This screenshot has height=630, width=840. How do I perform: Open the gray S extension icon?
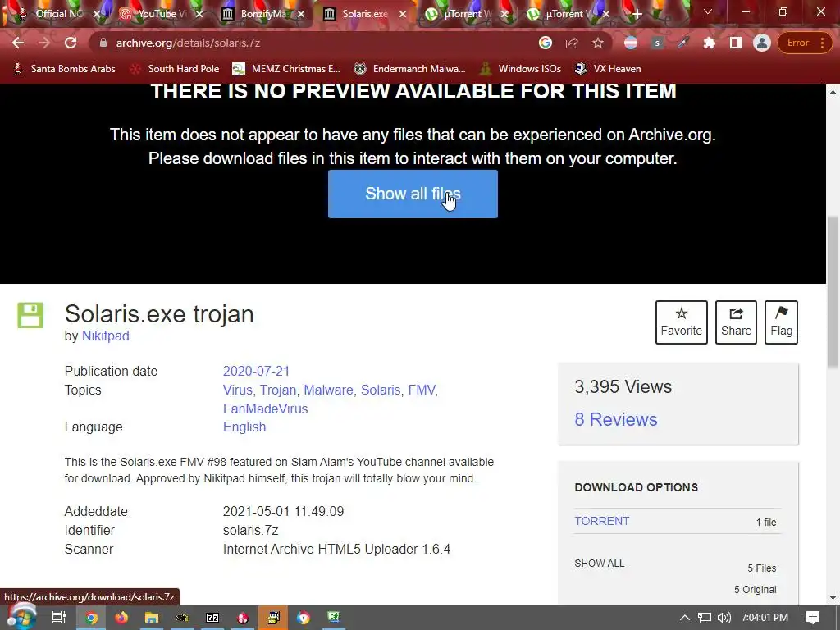657,43
